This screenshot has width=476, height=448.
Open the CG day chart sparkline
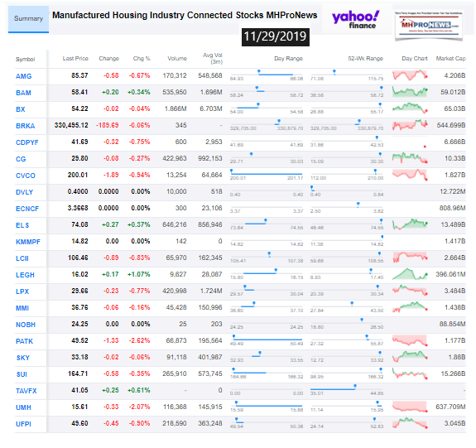coord(410,158)
